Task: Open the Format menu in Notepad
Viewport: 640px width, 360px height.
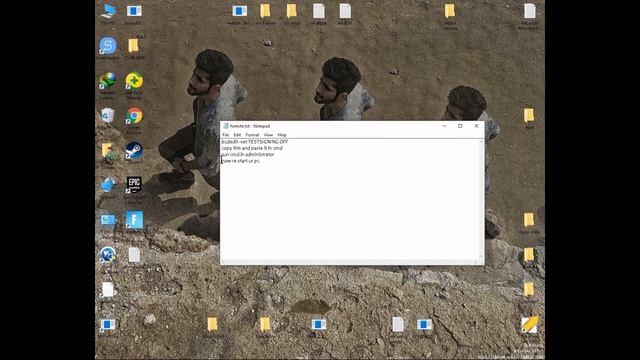Action: click(252, 135)
